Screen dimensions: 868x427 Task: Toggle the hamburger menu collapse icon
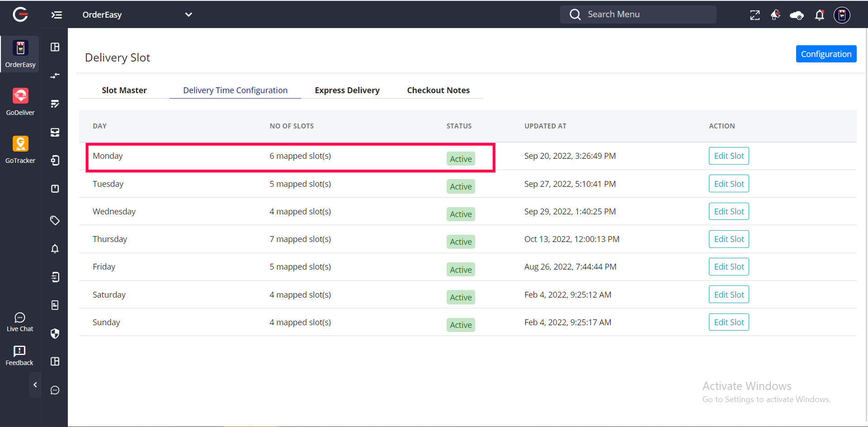click(57, 15)
